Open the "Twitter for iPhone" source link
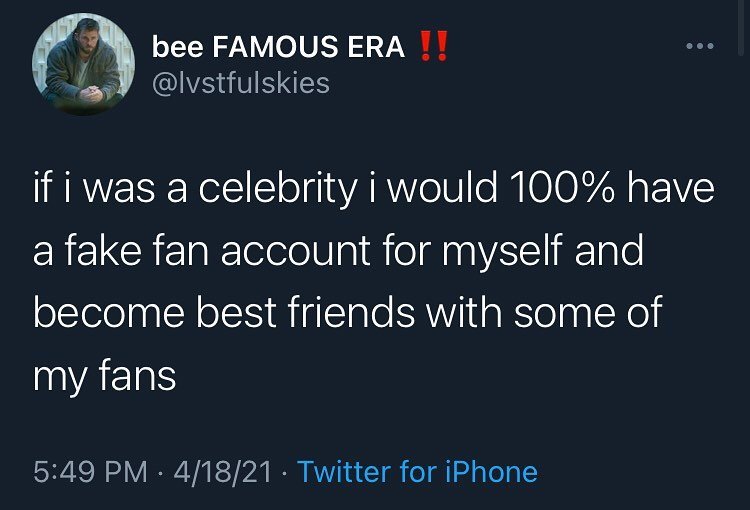 click(x=417, y=471)
